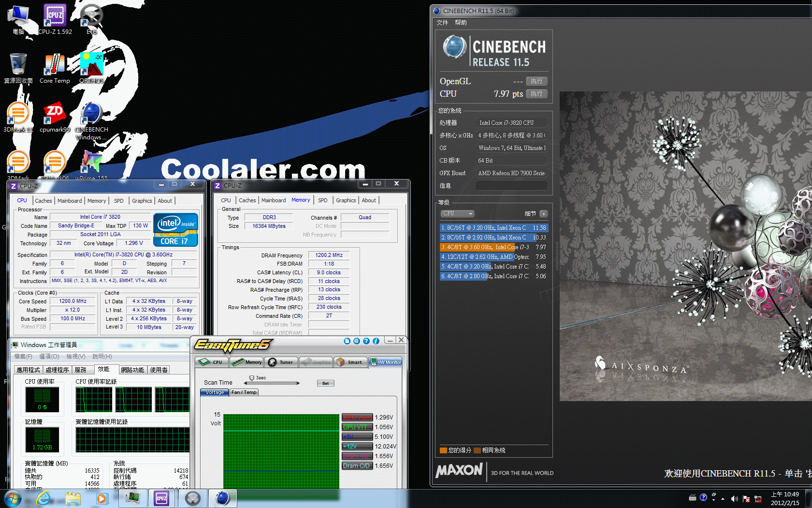The image size is (812, 508).
Task: Switch to CPU-Z taskbar button
Action: click(161, 498)
